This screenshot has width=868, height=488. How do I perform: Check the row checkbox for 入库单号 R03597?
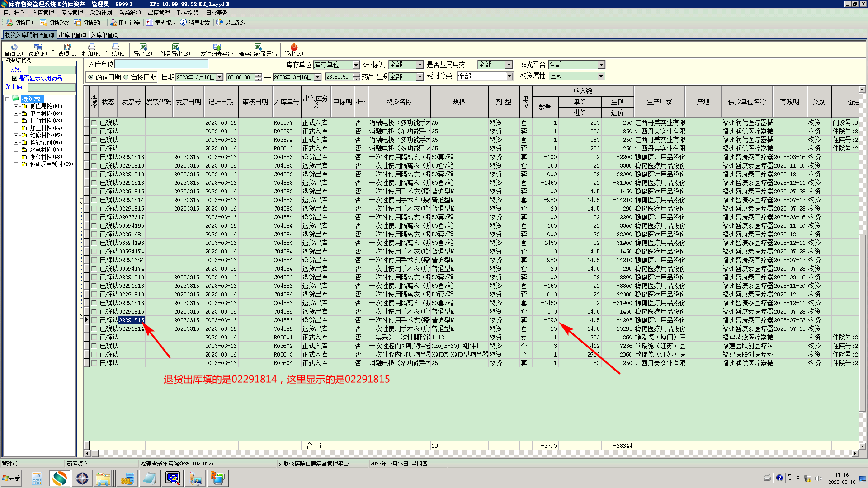94,122
